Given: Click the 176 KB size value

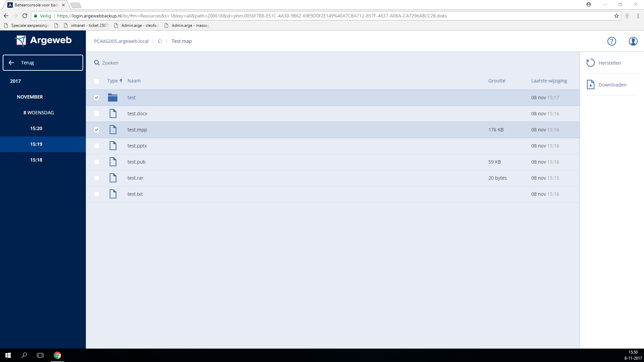Looking at the screenshot, I should 496,130.
